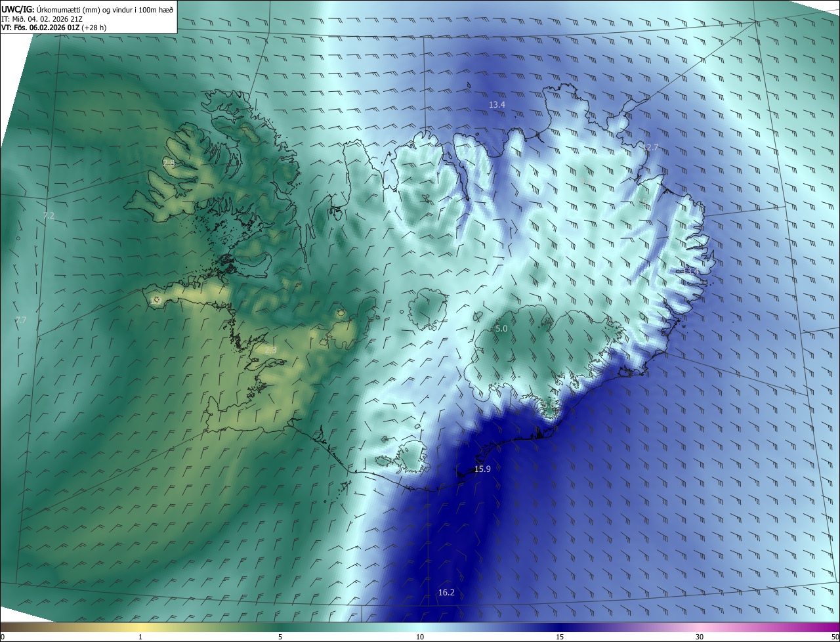Click the color scale label '15'
The height and width of the screenshot is (642, 840).
coord(560,637)
